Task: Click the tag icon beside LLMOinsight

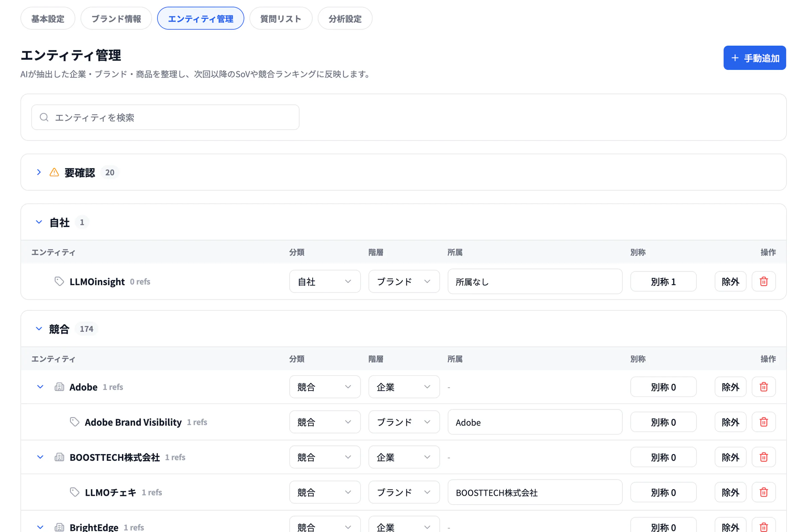Action: (x=59, y=281)
